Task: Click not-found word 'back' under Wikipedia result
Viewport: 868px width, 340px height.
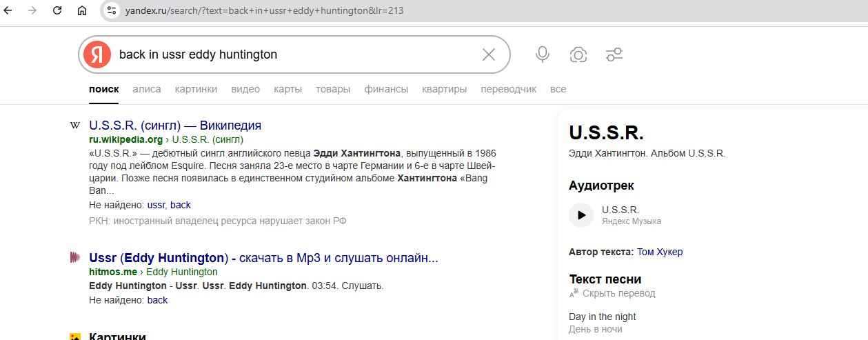Action: (x=181, y=205)
